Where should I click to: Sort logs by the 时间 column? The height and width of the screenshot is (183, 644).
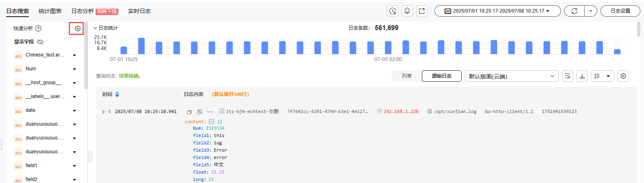point(117,94)
